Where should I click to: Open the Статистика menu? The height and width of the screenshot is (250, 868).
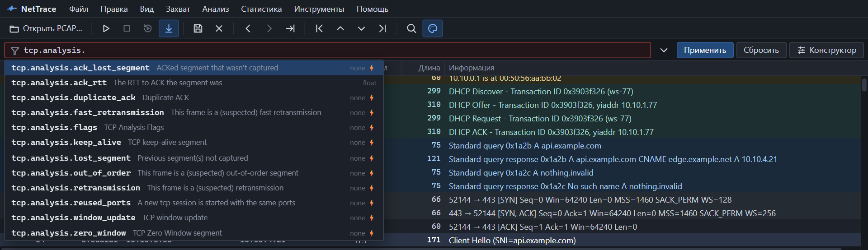(x=261, y=9)
